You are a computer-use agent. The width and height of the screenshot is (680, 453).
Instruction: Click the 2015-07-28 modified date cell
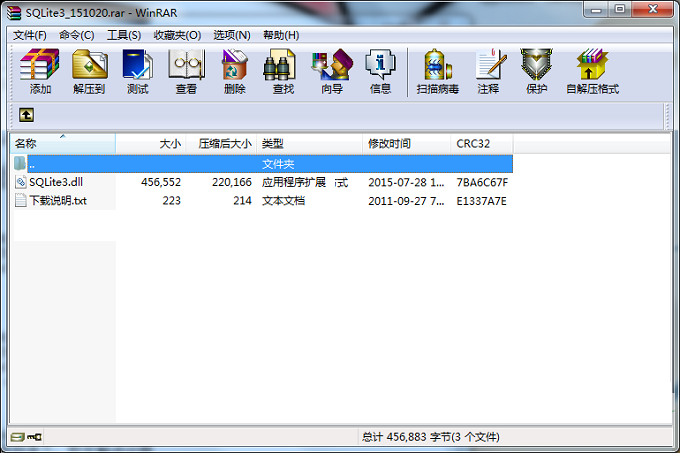(406, 183)
